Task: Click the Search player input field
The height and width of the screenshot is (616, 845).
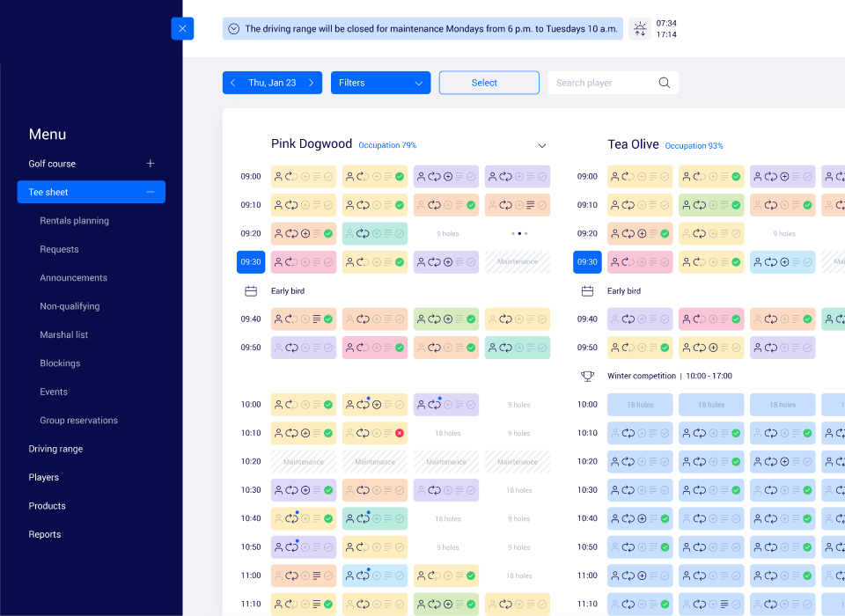Action: click(x=603, y=83)
